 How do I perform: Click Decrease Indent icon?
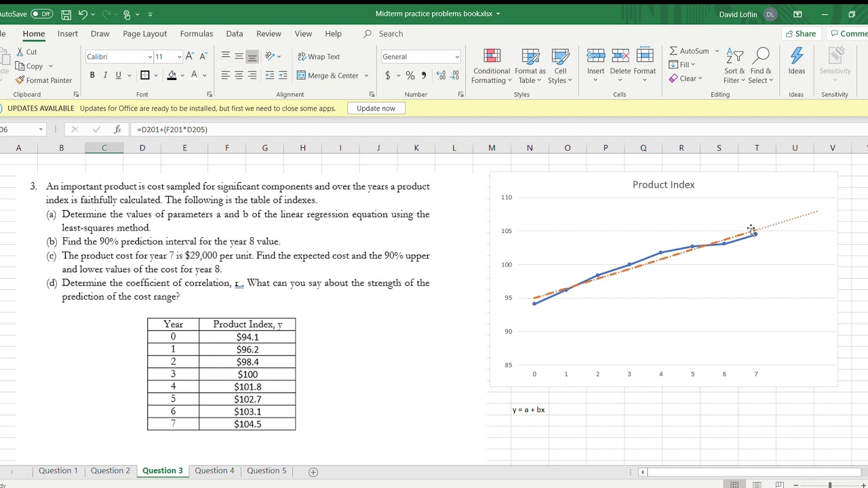click(270, 75)
